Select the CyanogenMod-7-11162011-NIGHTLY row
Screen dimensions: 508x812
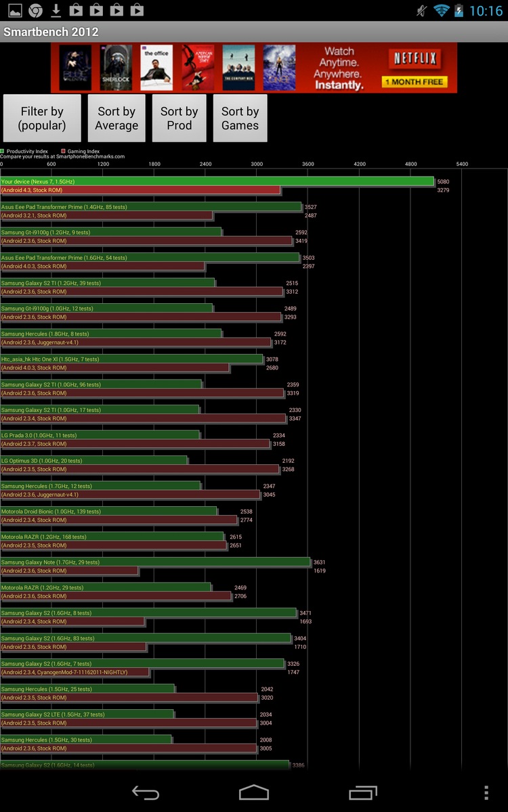coord(75,672)
